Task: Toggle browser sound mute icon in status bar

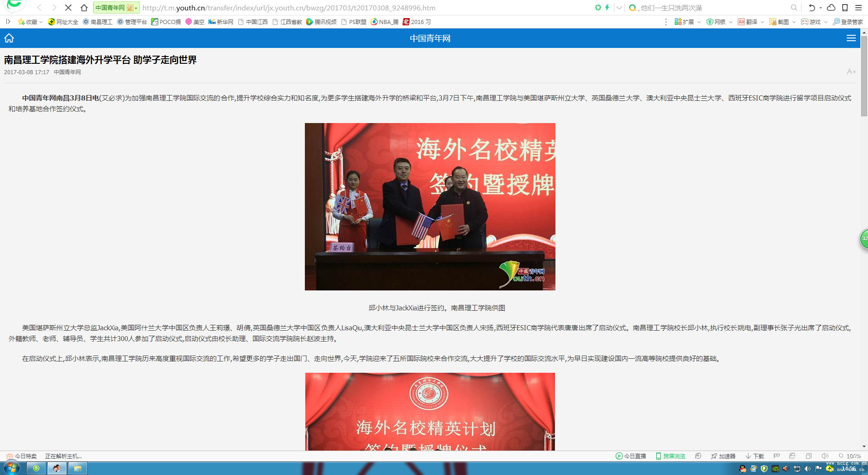Action: tap(825, 456)
